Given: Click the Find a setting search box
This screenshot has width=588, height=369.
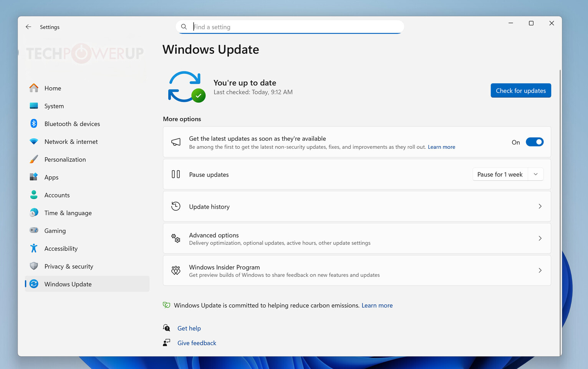Looking at the screenshot, I should 290,27.
